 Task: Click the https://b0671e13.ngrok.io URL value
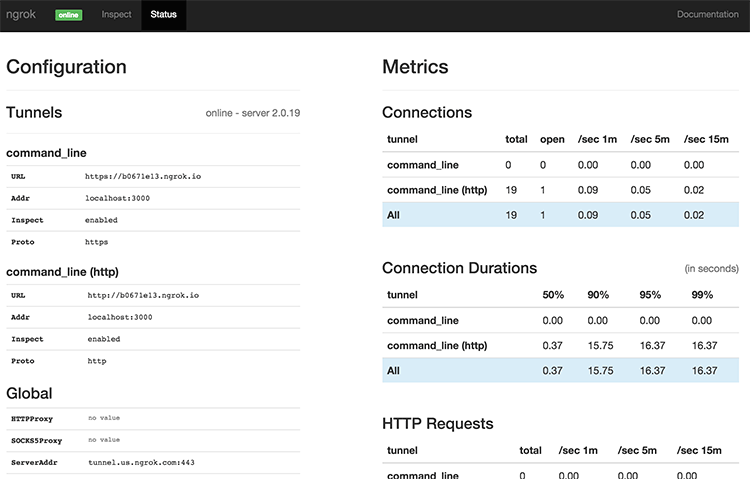(143, 176)
